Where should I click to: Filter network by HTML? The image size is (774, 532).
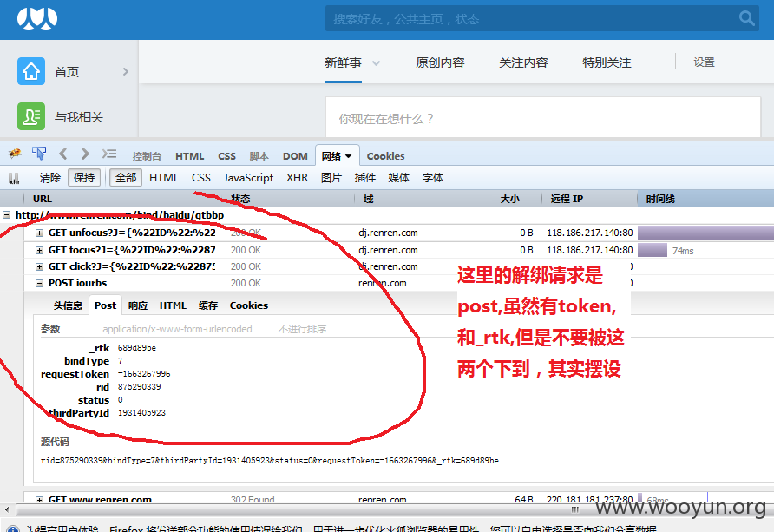tap(164, 178)
